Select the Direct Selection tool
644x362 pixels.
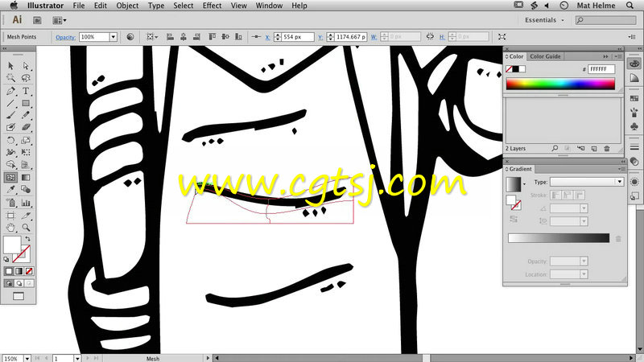pos(26,66)
